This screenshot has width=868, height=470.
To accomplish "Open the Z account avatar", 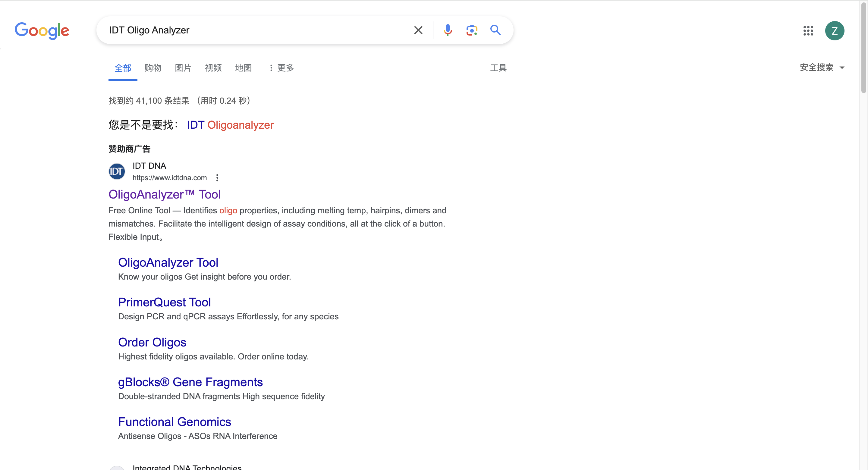I will tap(834, 31).
